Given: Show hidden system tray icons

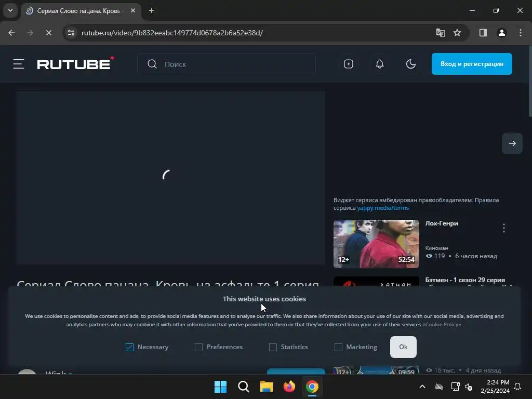Looking at the screenshot, I should click(422, 387).
